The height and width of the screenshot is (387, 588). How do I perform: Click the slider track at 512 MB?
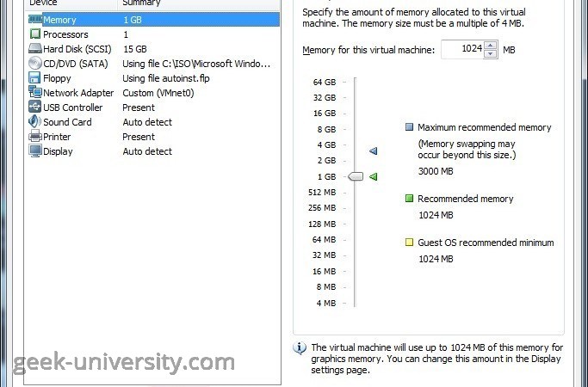(356, 192)
